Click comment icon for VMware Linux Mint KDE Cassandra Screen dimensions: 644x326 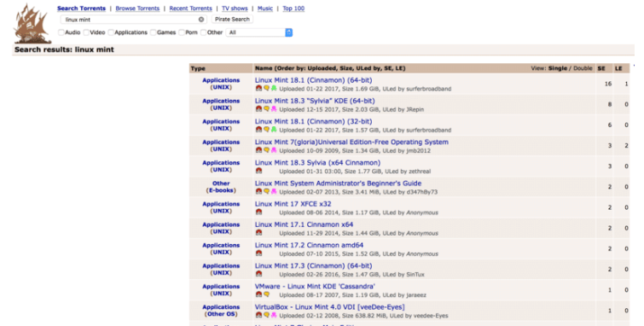pyautogui.click(x=266, y=294)
